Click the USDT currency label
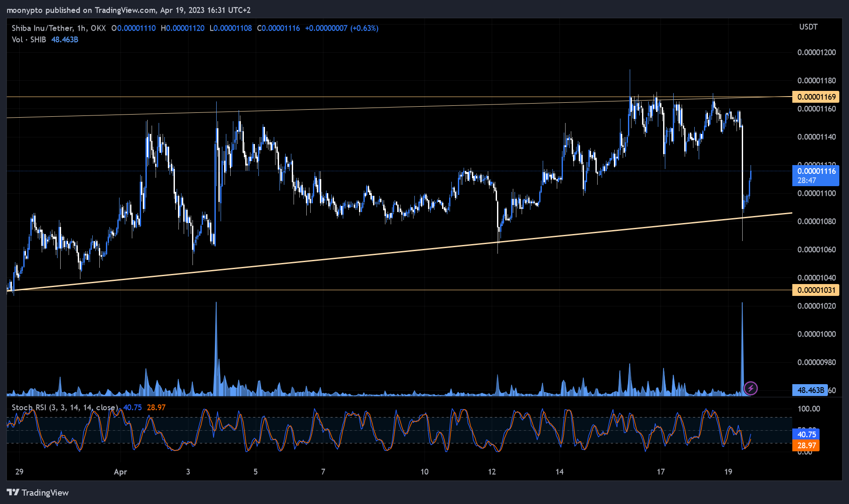 coord(808,27)
